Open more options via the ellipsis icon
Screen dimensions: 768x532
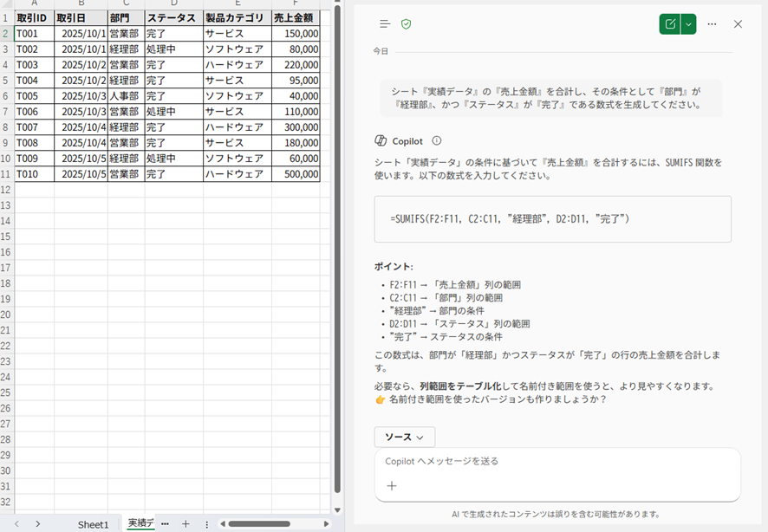tap(713, 24)
